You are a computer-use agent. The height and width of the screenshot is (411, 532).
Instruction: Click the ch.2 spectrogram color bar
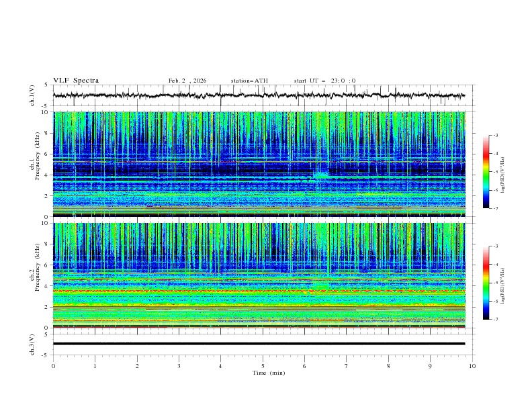point(486,283)
